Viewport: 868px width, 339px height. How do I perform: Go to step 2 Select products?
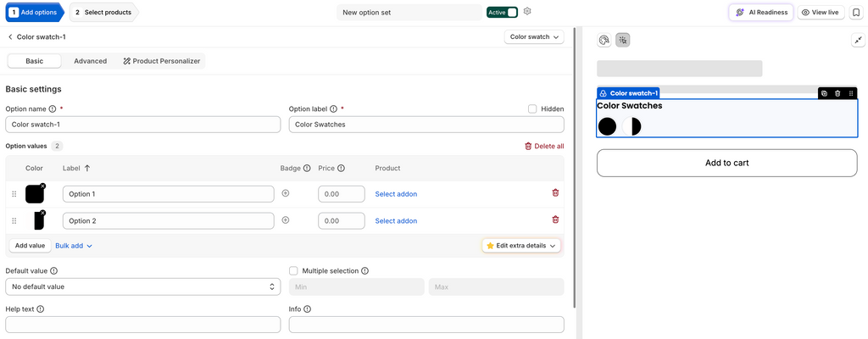[104, 12]
